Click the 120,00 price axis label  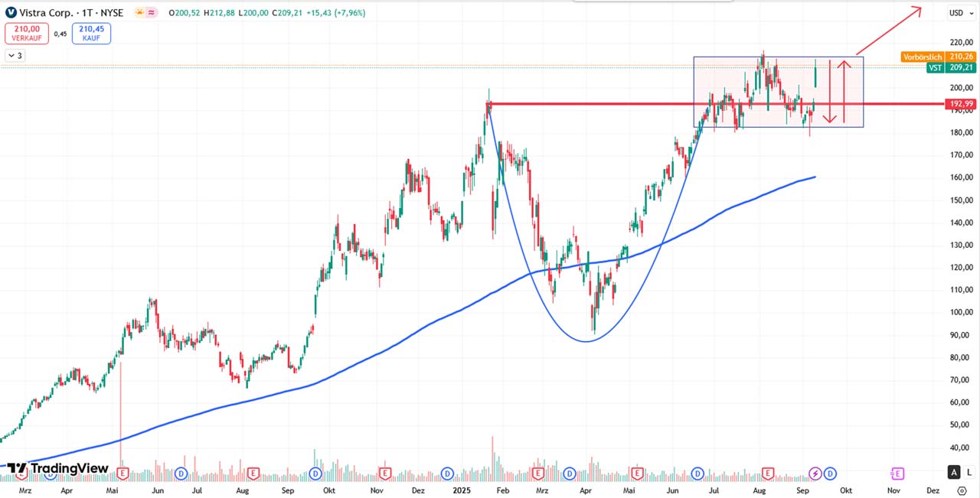coord(961,268)
